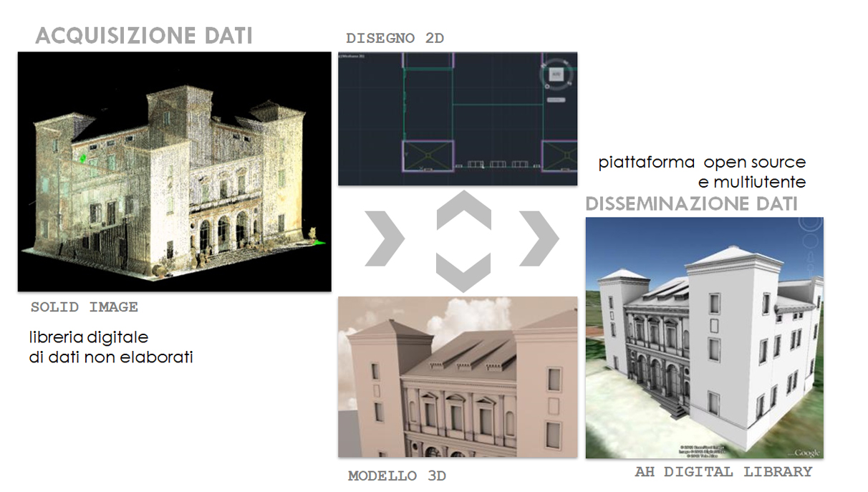Viewport: 868px width, 492px height.
Task: Select the point cloud scan image
Action: 174,171
